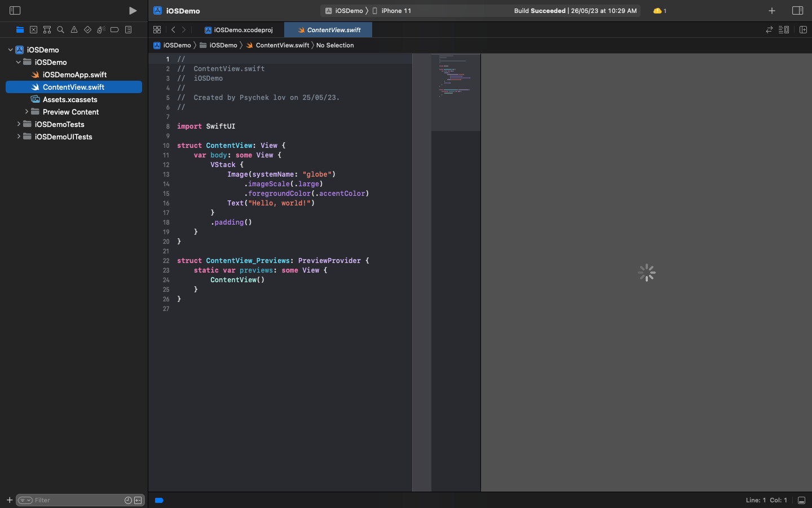
Task: Open the Source Control navigator icon
Action: (x=33, y=30)
